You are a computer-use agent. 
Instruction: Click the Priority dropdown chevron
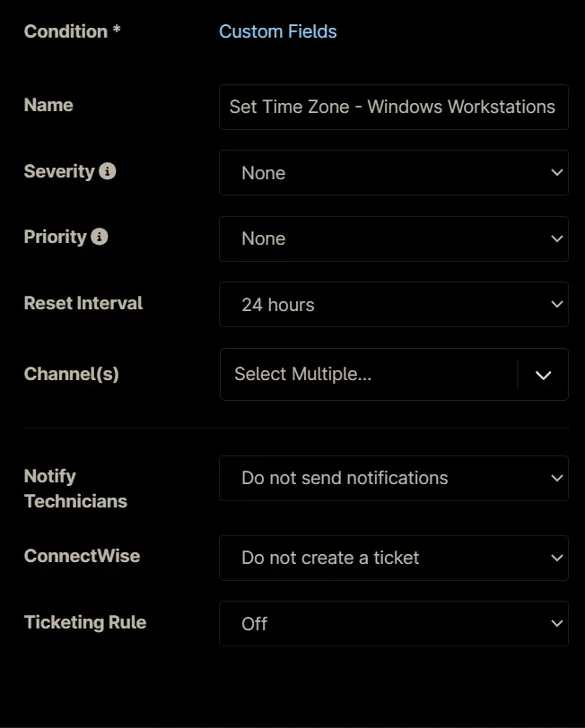[556, 238]
